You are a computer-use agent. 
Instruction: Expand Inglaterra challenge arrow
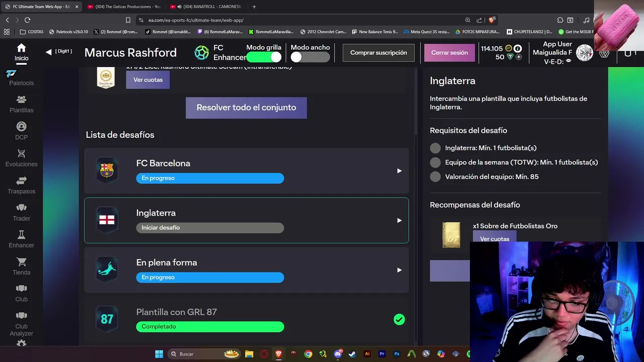point(399,220)
